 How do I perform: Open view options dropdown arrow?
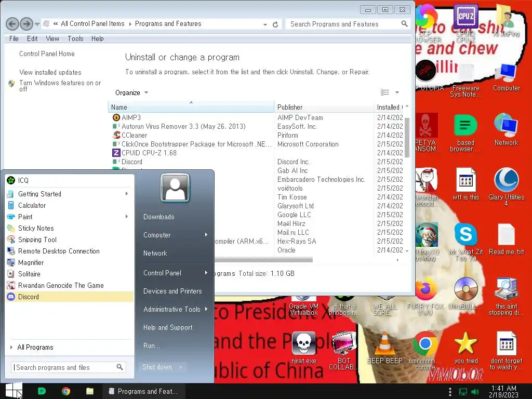click(397, 92)
